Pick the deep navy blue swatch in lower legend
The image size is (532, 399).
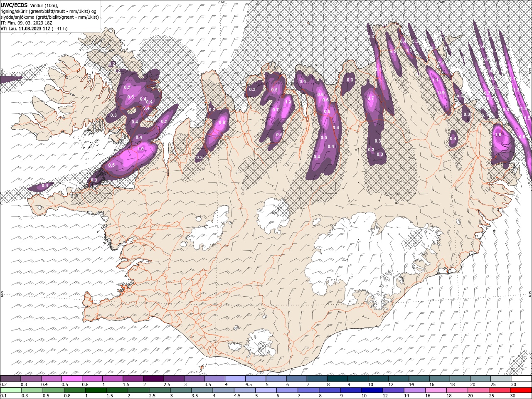pos(372,390)
